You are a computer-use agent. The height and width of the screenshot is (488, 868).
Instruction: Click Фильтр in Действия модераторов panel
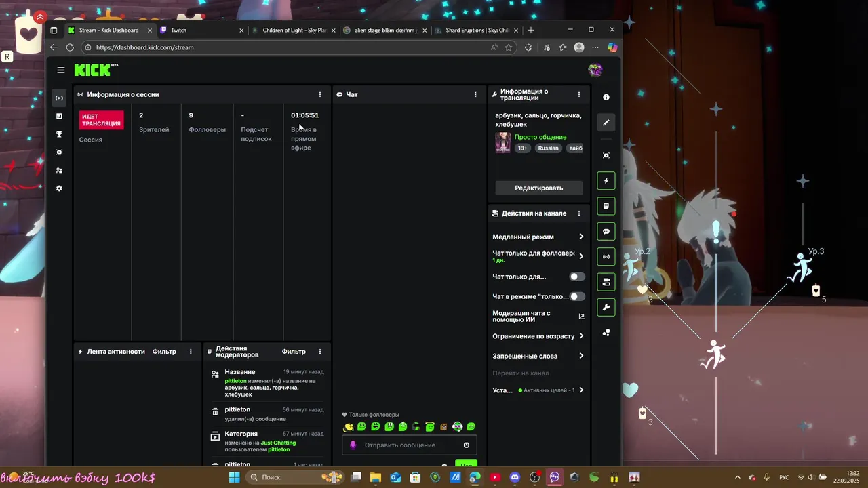tap(294, 352)
